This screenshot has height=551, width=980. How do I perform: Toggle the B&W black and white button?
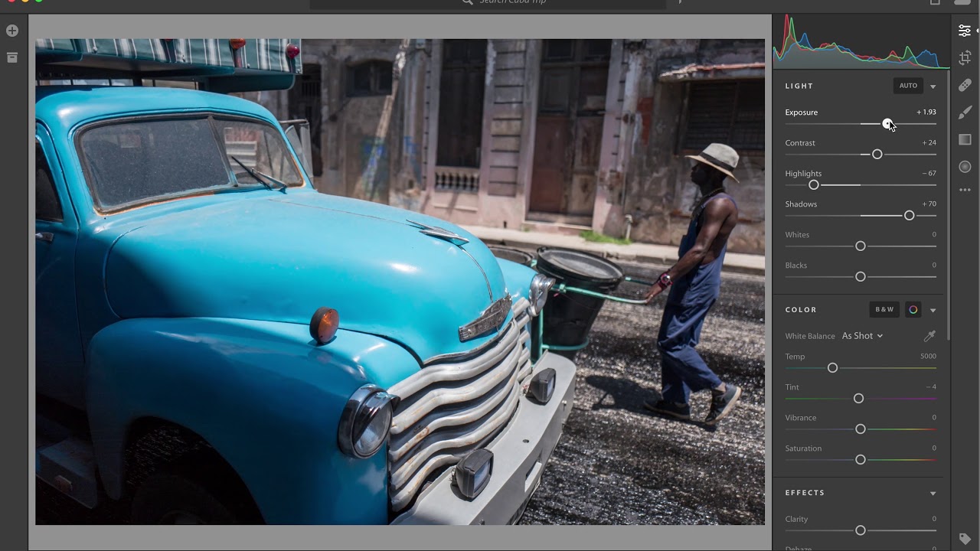click(884, 310)
